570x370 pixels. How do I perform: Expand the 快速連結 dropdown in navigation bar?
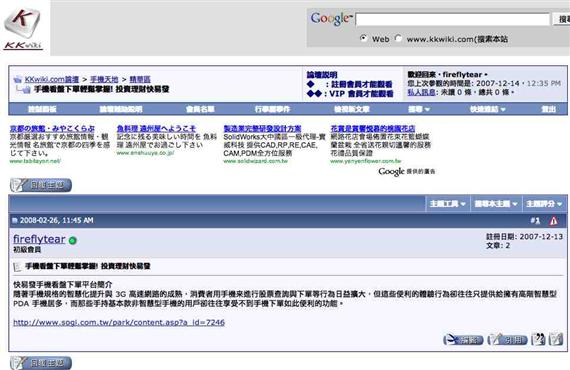coord(487,109)
